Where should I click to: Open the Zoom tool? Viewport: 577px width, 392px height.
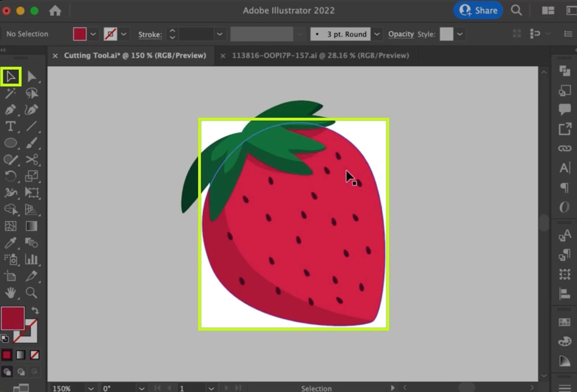[32, 293]
